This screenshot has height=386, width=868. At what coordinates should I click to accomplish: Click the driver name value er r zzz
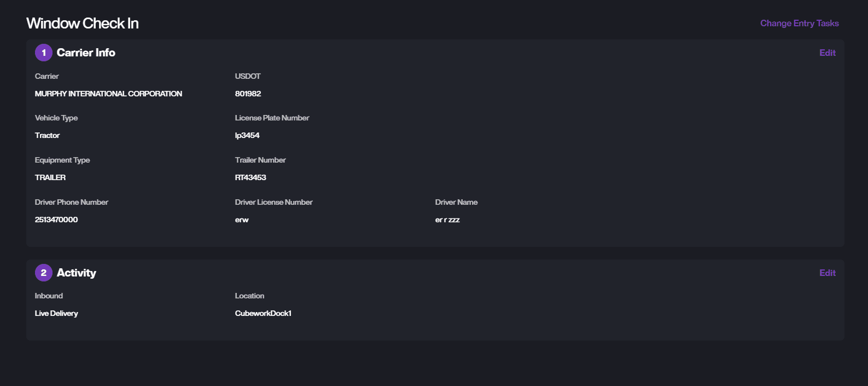coord(447,220)
